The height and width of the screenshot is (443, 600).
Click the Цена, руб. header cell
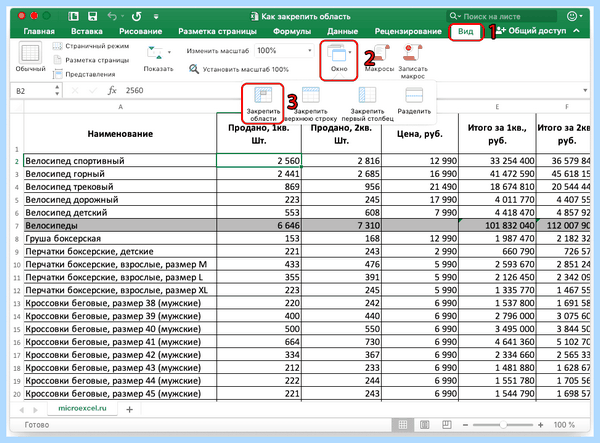click(x=420, y=134)
